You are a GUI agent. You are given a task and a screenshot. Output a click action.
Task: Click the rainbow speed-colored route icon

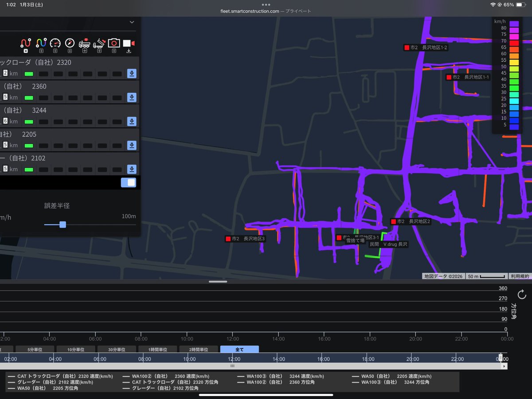(x=41, y=43)
